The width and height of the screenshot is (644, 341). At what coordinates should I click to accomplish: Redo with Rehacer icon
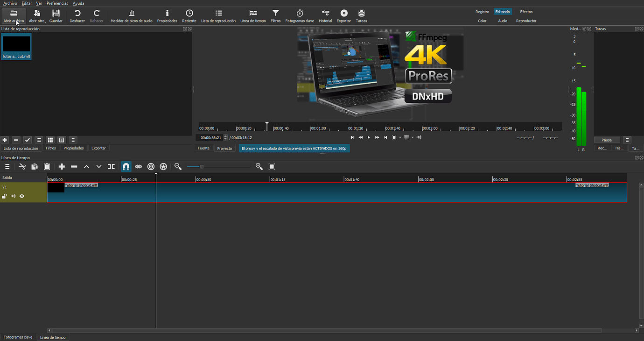pyautogui.click(x=97, y=16)
